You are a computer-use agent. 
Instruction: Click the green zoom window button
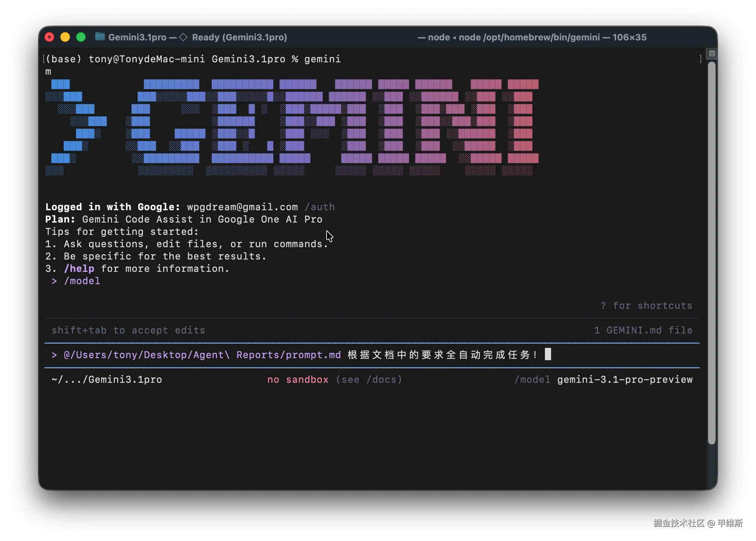81,37
